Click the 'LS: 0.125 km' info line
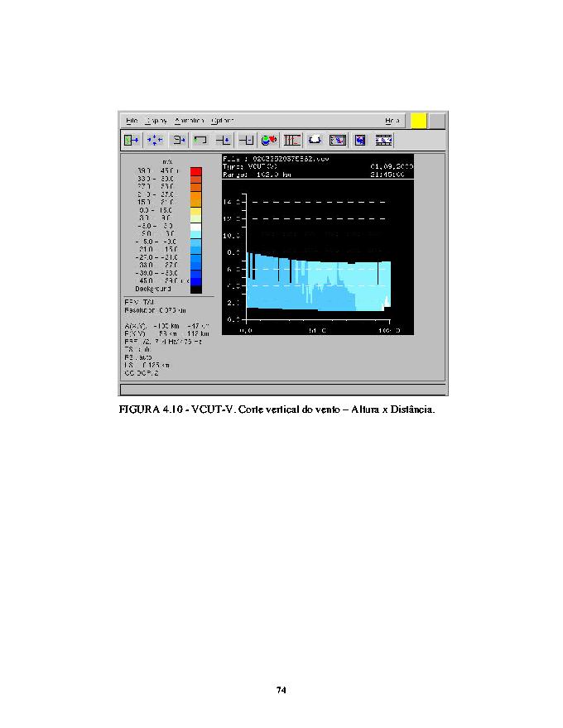The width and height of the screenshot is (563, 728). coord(147,366)
